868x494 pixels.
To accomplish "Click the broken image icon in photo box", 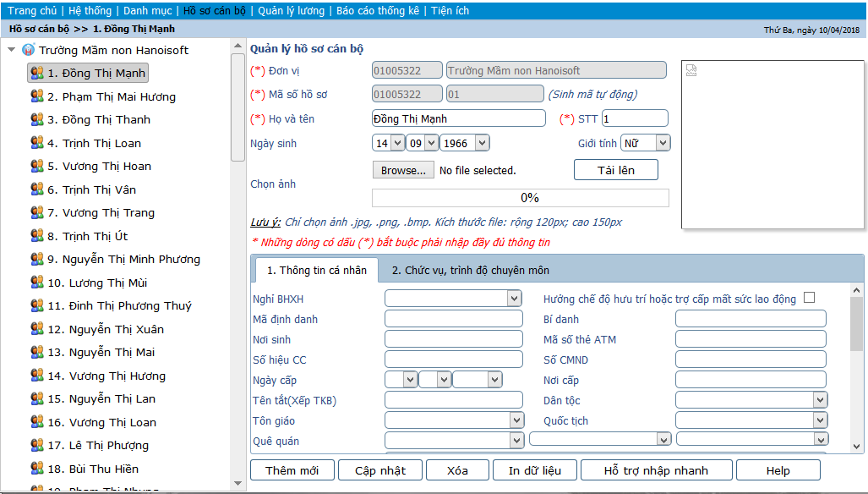I will click(691, 70).
